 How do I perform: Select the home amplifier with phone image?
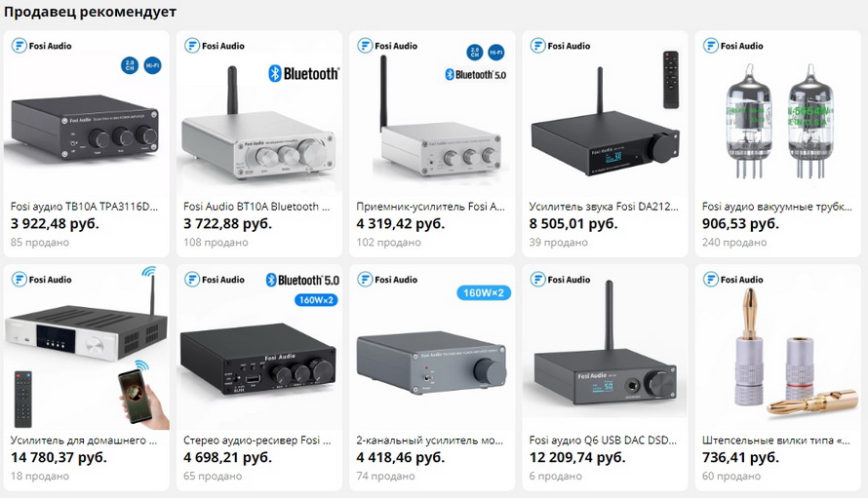pos(87,348)
